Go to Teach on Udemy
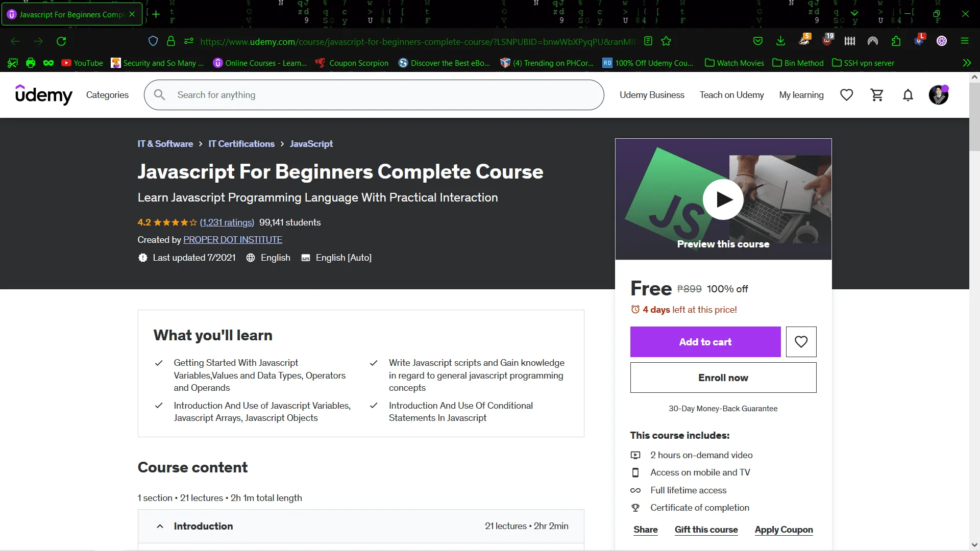 click(731, 95)
